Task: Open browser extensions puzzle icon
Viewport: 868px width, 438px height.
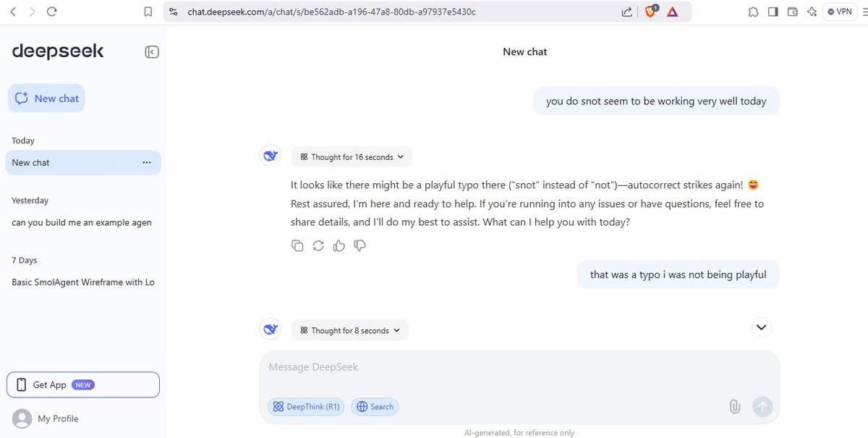Action: tap(753, 12)
